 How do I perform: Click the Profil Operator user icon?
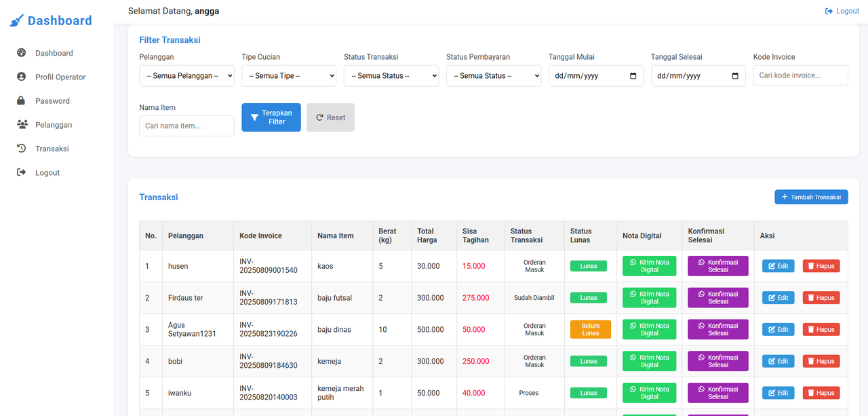point(22,77)
